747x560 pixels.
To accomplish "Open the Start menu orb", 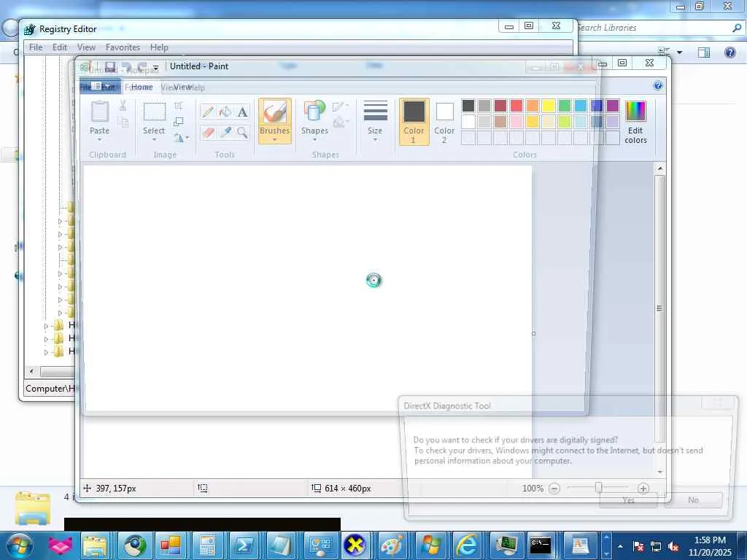I will pyautogui.click(x=20, y=545).
